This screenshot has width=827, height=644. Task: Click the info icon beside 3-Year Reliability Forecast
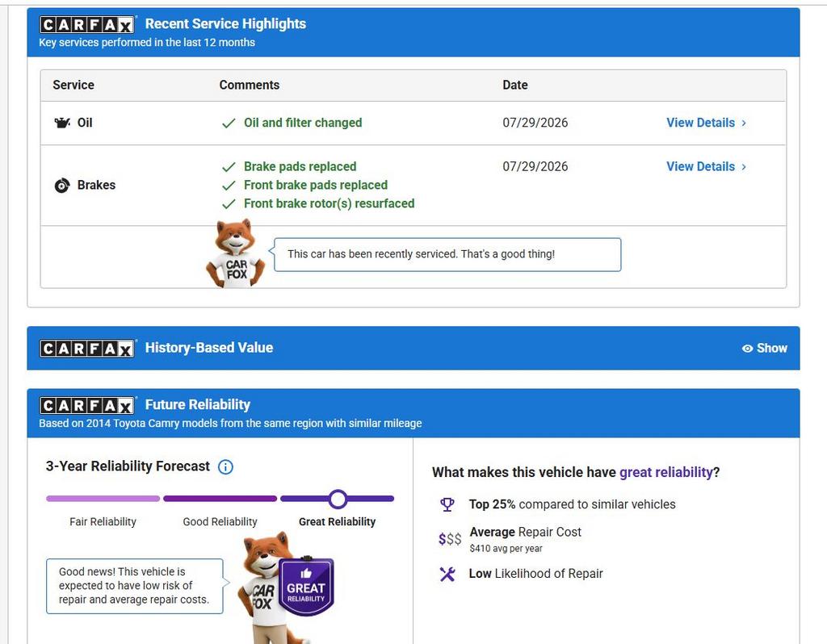pyautogui.click(x=226, y=467)
